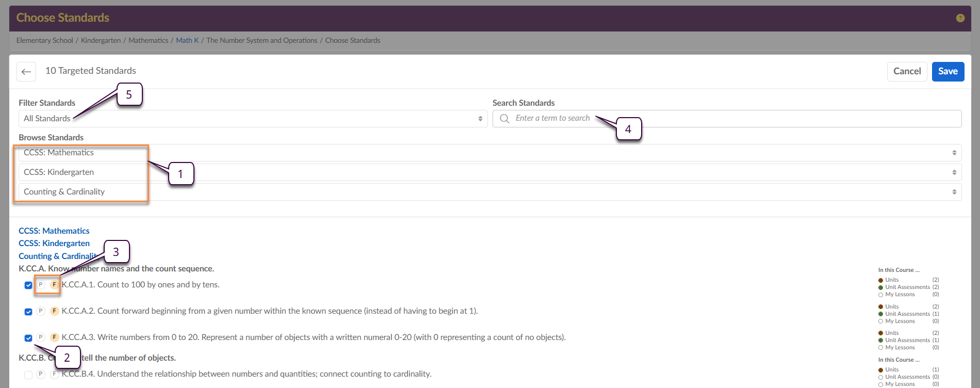980x388 pixels.
Task: Save the targeted standards
Action: (x=948, y=71)
